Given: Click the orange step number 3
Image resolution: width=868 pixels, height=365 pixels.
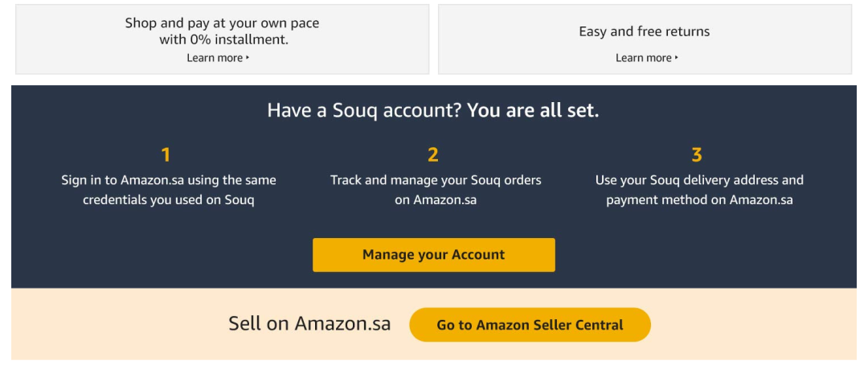Looking at the screenshot, I should [696, 154].
